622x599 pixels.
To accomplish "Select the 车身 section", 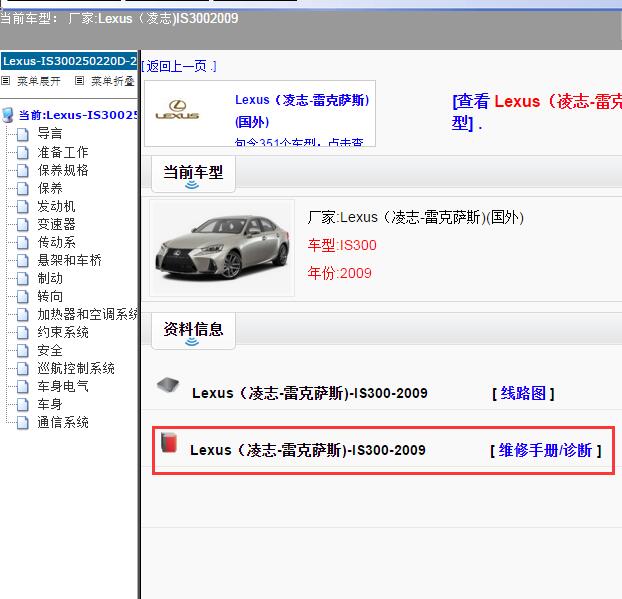I will click(50, 404).
